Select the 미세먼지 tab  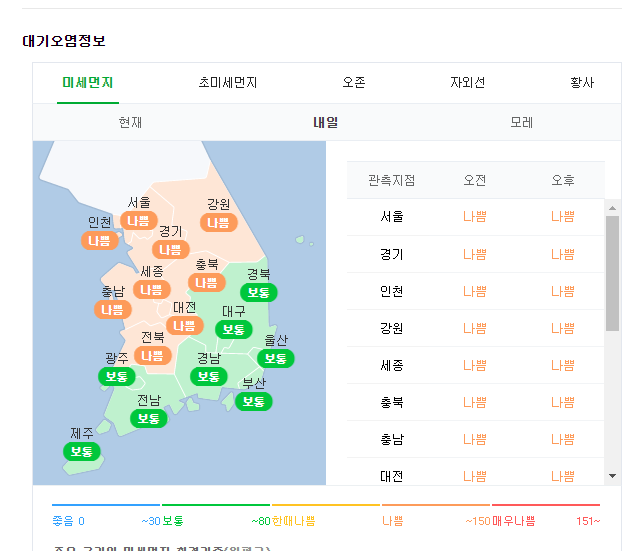pyautogui.click(x=88, y=82)
